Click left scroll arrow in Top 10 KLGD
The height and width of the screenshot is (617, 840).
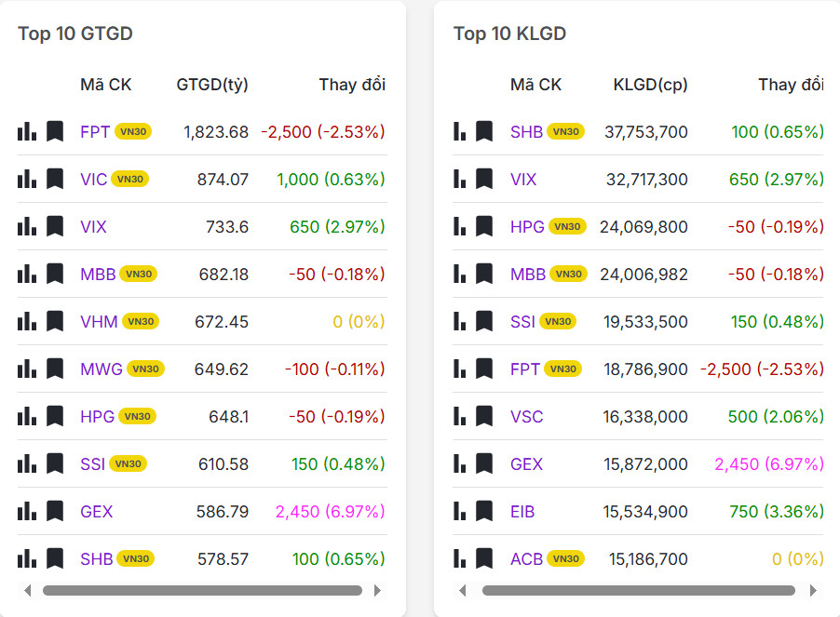coord(463,590)
